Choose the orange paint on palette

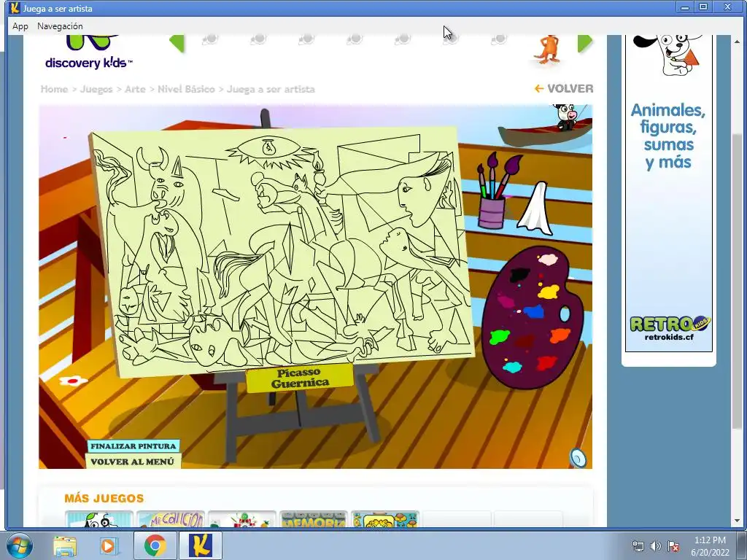(560, 335)
